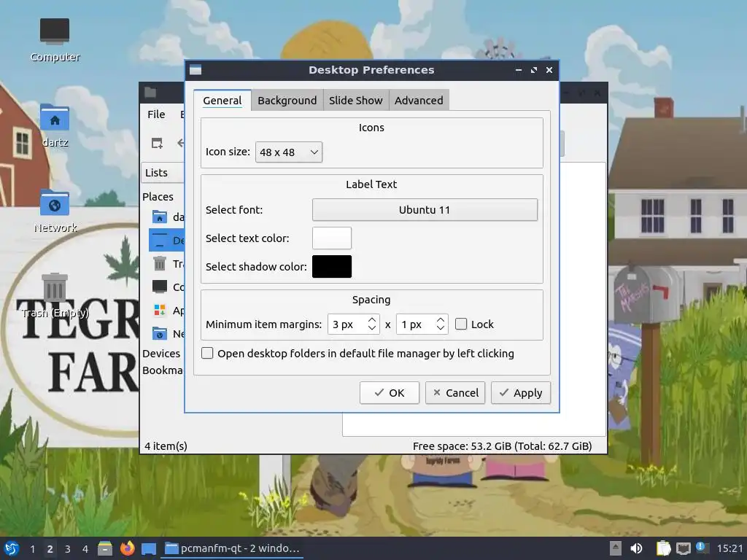The image size is (747, 560).
Task: Switch to virtual desktop 4
Action: click(85, 548)
